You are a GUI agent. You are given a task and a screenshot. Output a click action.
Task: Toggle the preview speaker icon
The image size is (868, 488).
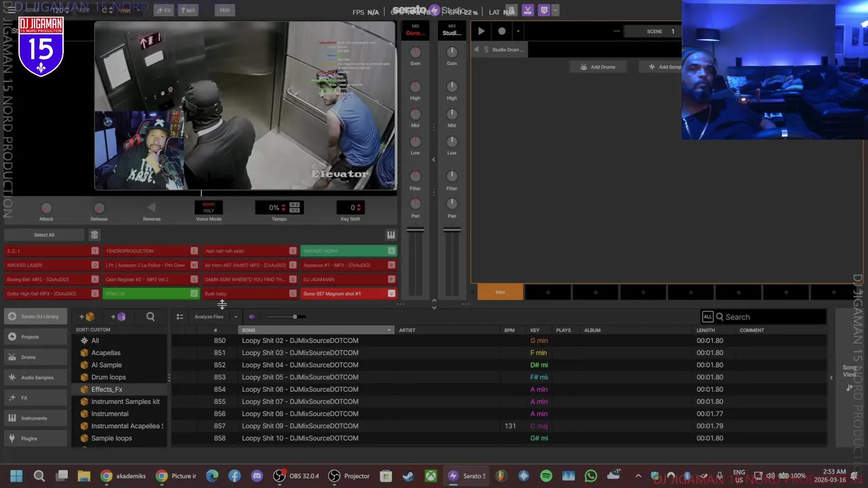[x=252, y=317]
